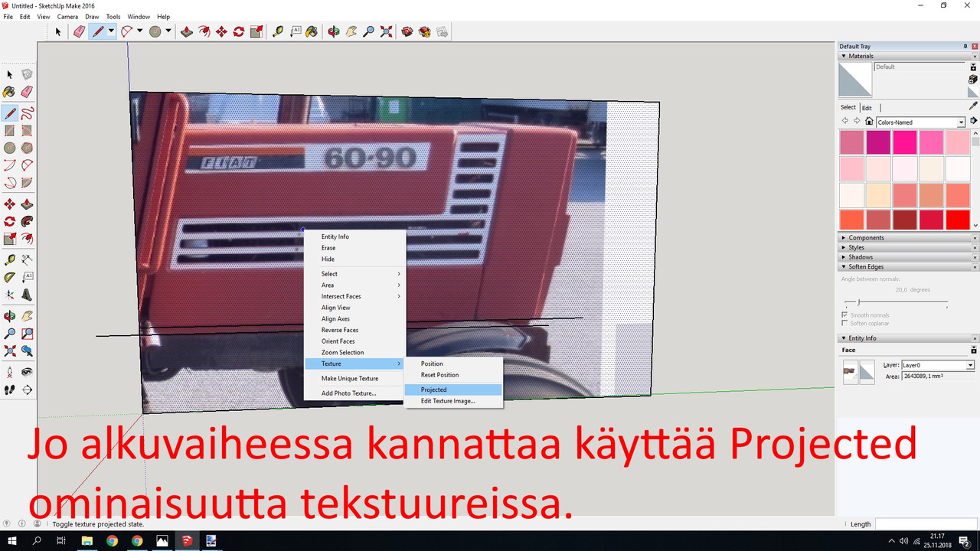Choose Make Unique Texture
The height and width of the screenshot is (551, 980).
pyautogui.click(x=354, y=378)
